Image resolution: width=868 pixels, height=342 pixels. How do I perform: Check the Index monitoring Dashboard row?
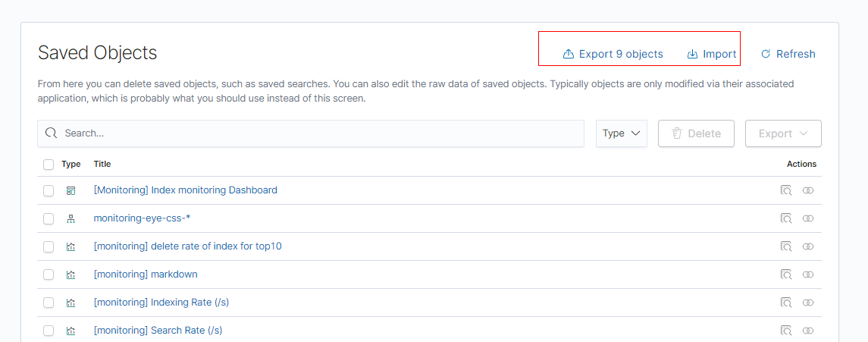pos(49,190)
